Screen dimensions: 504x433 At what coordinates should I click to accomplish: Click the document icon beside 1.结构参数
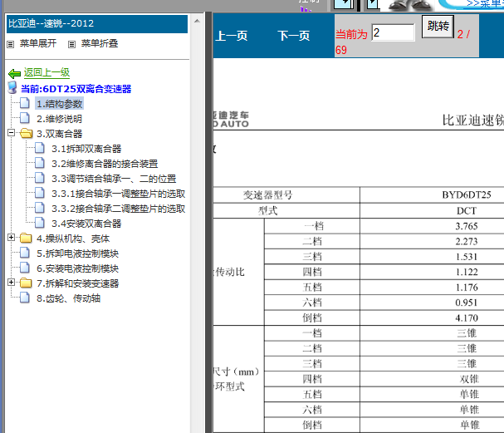tap(24, 103)
